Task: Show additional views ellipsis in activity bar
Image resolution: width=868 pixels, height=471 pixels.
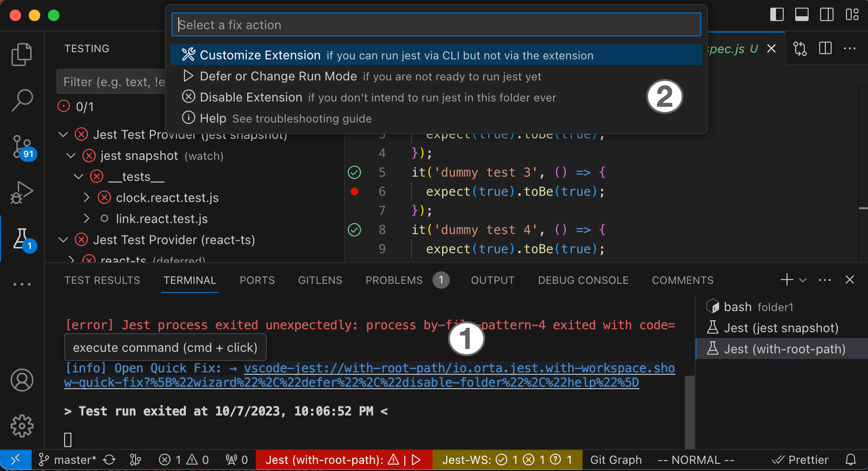Action: click(x=22, y=284)
